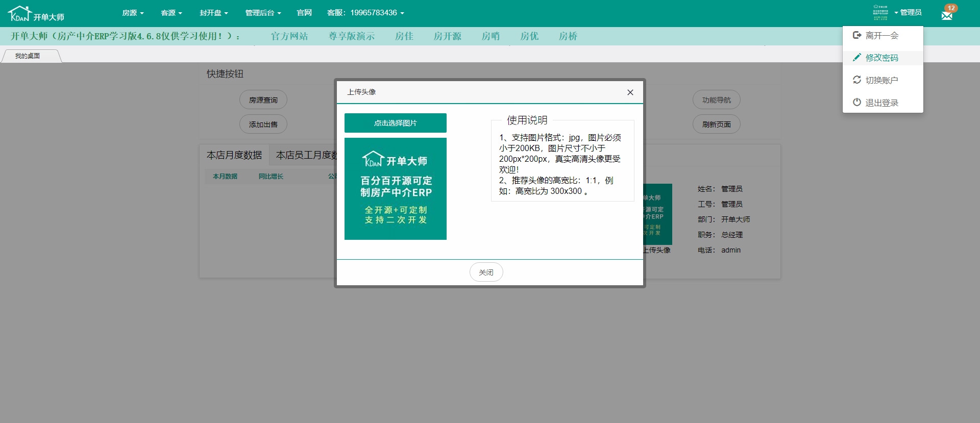The height and width of the screenshot is (423, 980).
Task: Expand the 房源 dropdown menu
Action: point(133,13)
